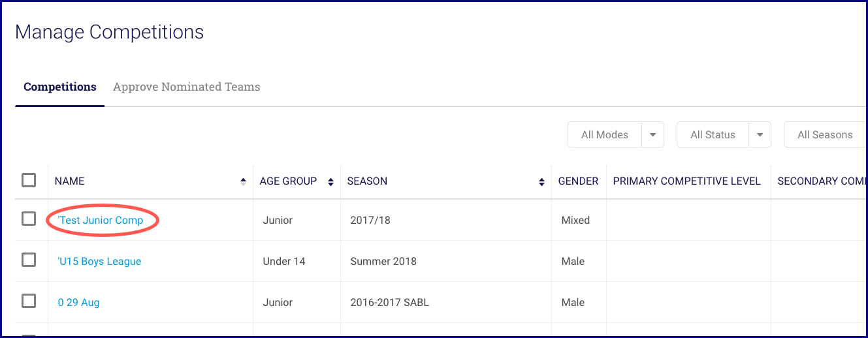This screenshot has width=868, height=338.
Task: Sort by Age Group column arrows
Action: [x=330, y=181]
